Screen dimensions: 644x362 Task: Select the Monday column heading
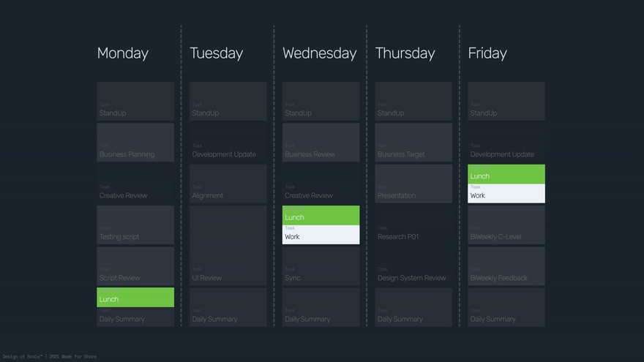[x=123, y=53]
